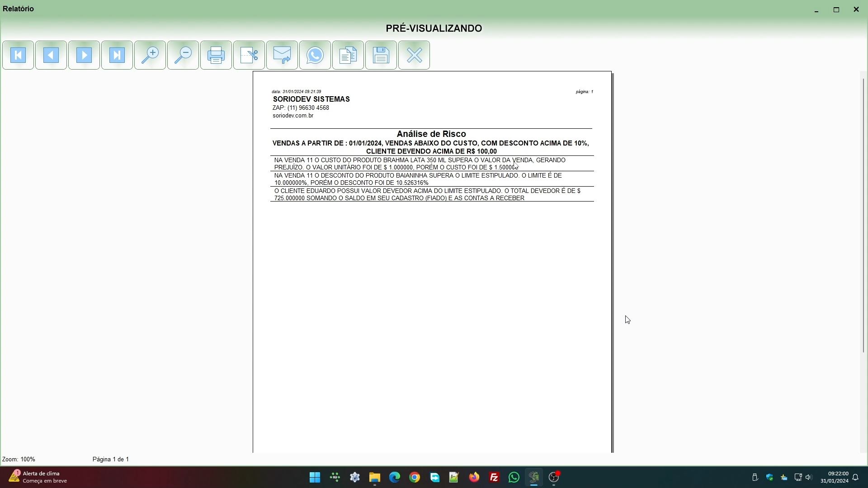The height and width of the screenshot is (488, 868).
Task: Open page setup scissors icon
Action: [249, 55]
